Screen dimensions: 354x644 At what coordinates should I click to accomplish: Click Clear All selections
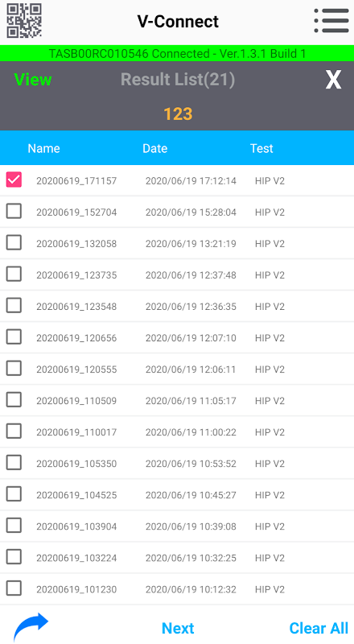pos(319,629)
